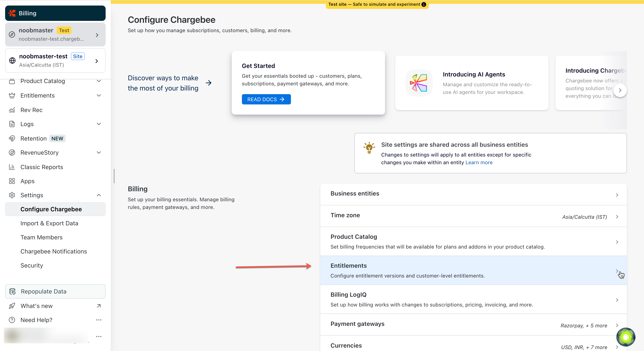Open Need Help more options menu
Screen dimensions: 644x351
pos(99,320)
